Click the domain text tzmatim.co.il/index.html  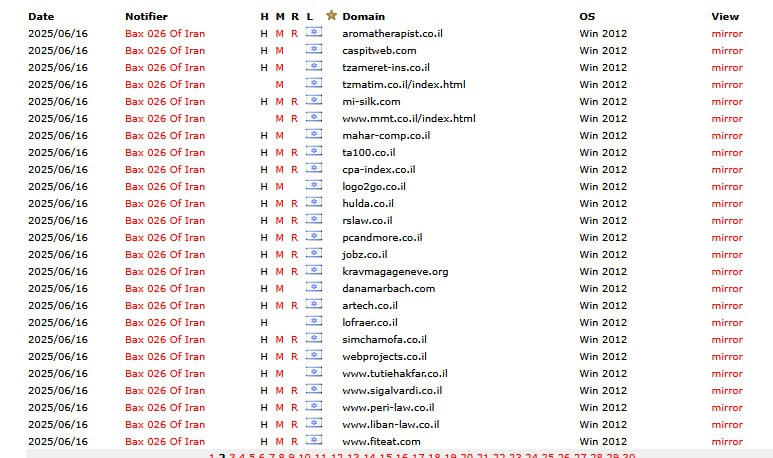(404, 84)
